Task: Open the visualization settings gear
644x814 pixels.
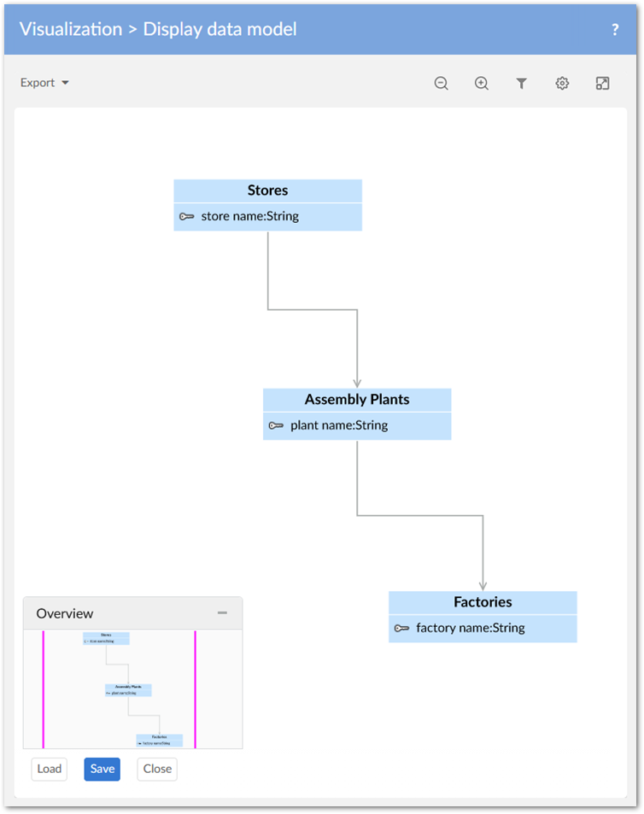Action: pyautogui.click(x=561, y=83)
